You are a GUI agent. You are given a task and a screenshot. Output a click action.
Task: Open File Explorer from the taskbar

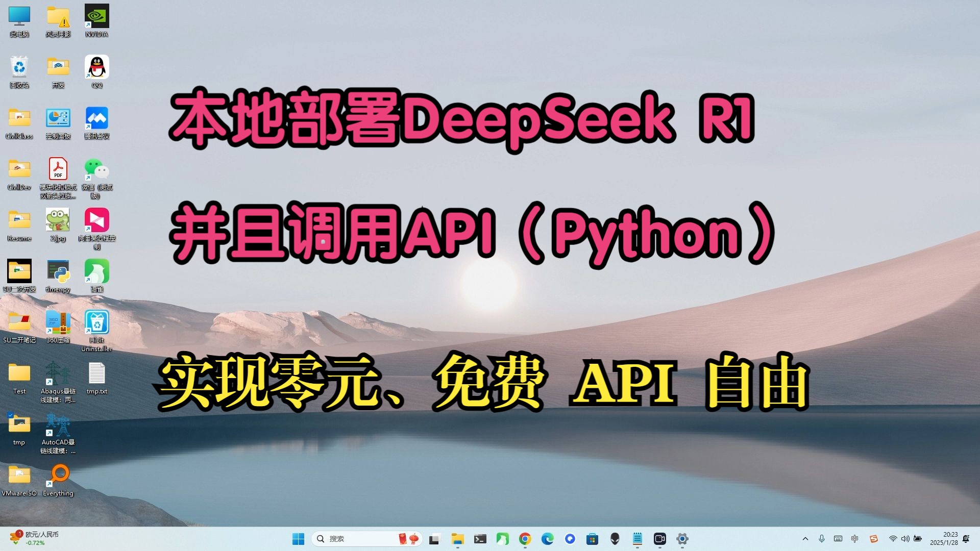pos(457,539)
